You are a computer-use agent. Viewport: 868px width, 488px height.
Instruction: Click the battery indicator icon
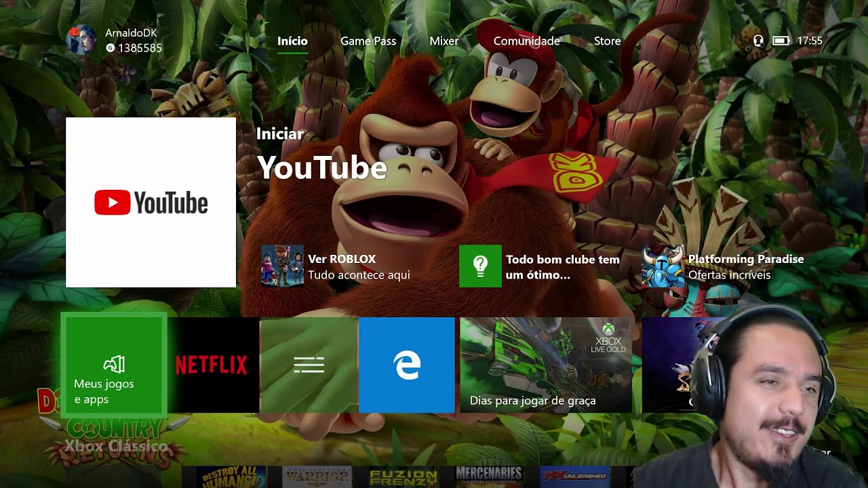[781, 41]
